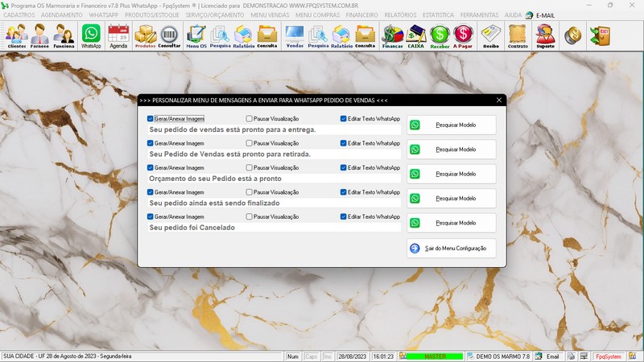Open the SERVIÇO/ORÇAMENTO menu
644x362 pixels.
pos(215,15)
